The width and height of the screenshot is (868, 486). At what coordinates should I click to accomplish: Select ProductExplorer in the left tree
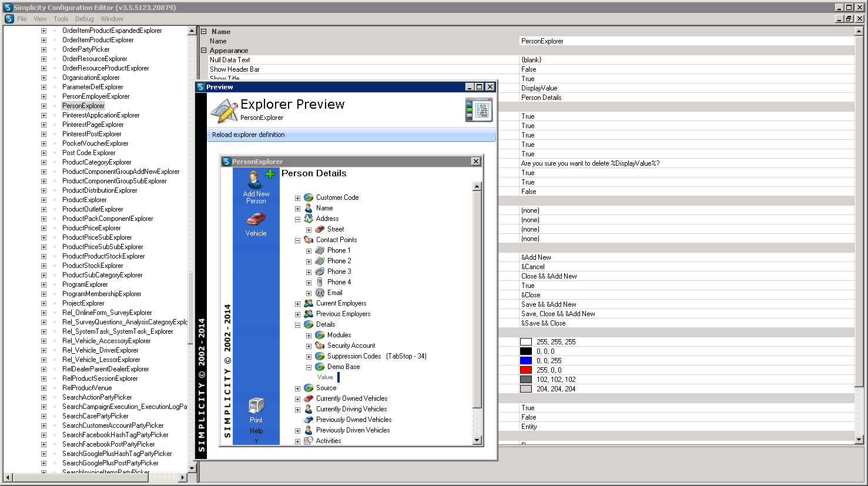coord(85,200)
